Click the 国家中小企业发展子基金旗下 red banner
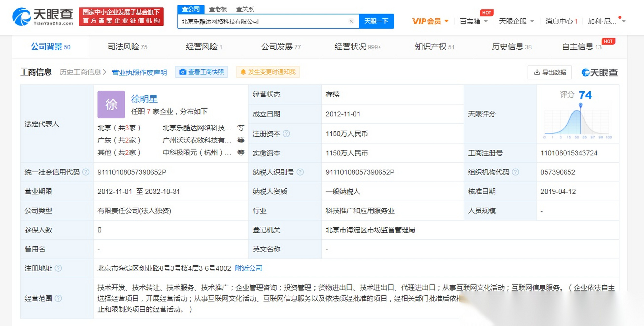 pos(121,17)
